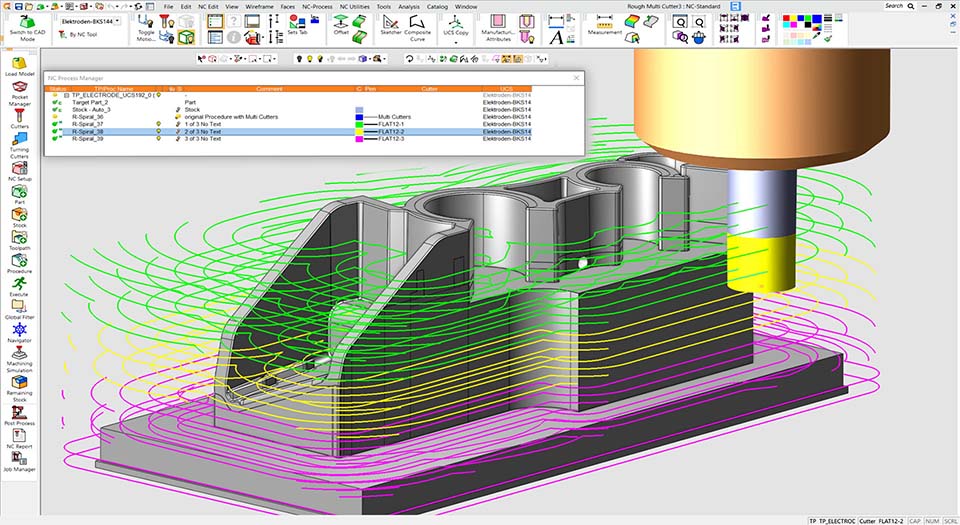Click the green pen color swatch for R-Spiral_37
This screenshot has width=960, height=525.
click(361, 124)
